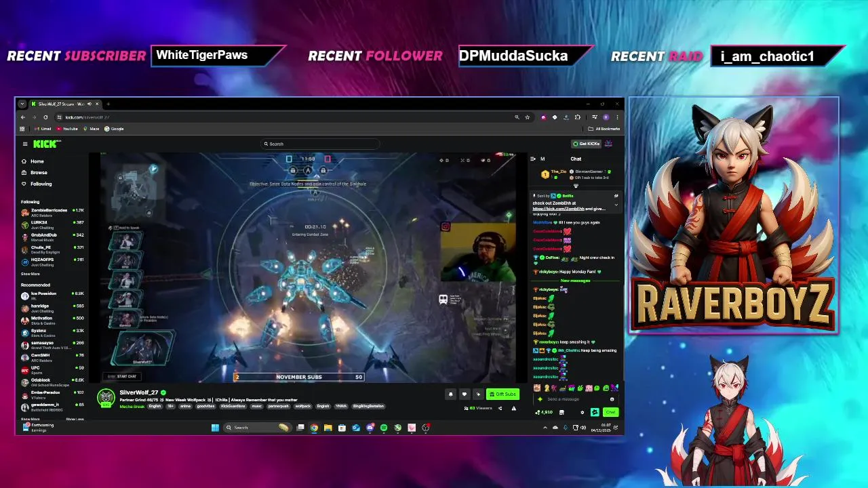Click the green KICK logo
This screenshot has width=868, height=488.
(x=47, y=144)
